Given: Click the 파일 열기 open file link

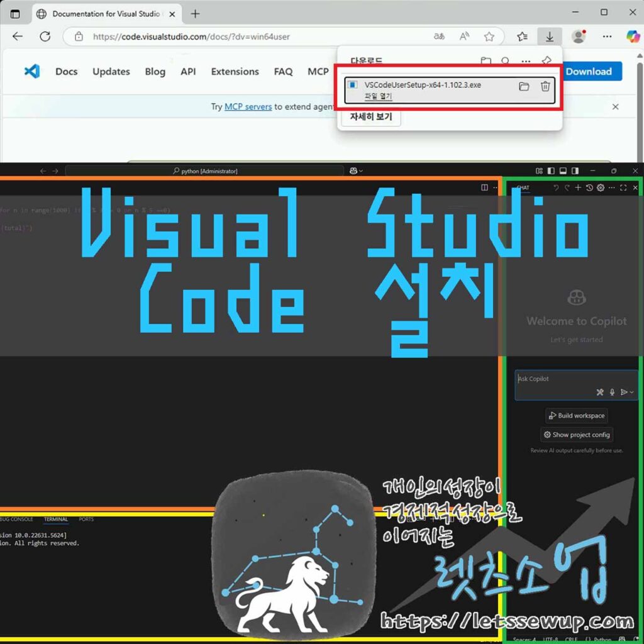Looking at the screenshot, I should click(378, 96).
